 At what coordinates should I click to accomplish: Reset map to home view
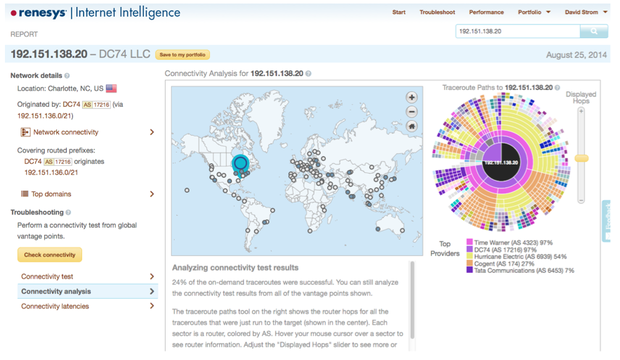pos(412,127)
